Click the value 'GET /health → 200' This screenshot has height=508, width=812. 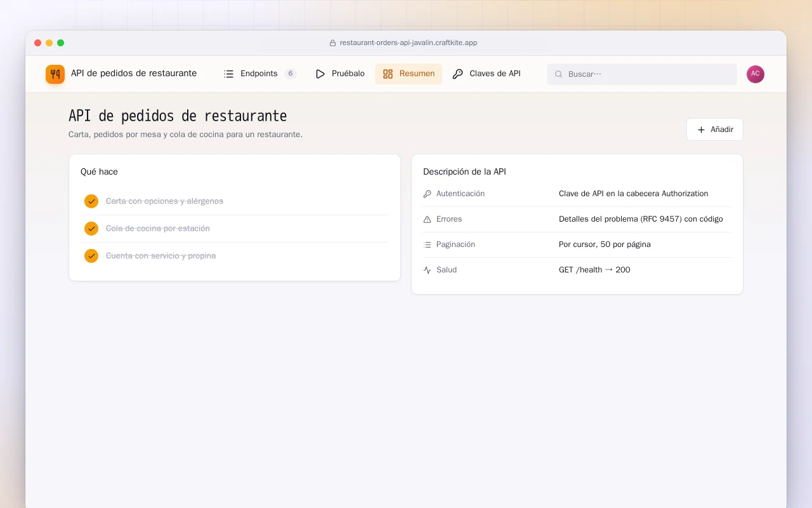[594, 270]
